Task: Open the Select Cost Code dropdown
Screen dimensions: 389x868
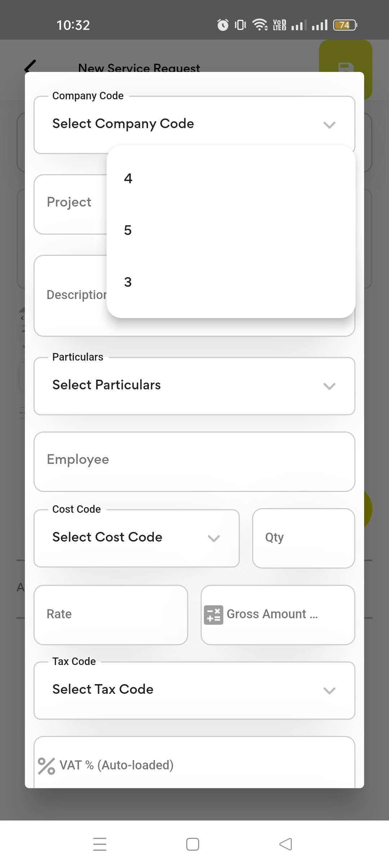Action: click(137, 538)
